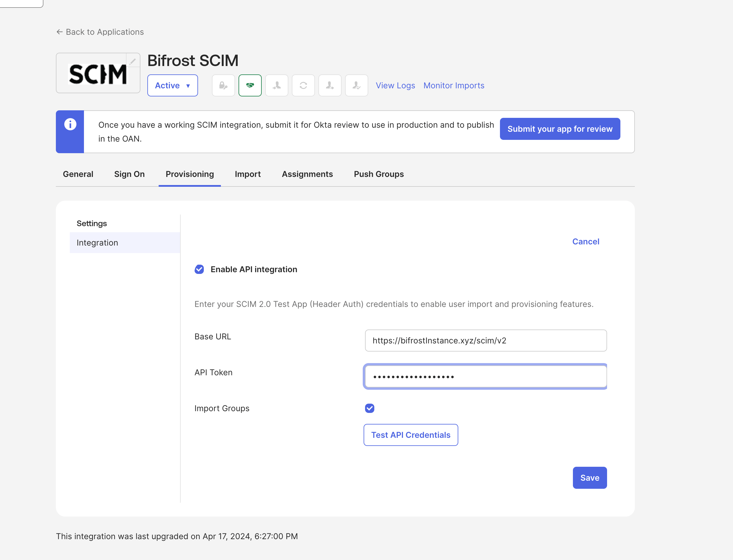This screenshot has width=733, height=560.
Task: Toggle the Import Groups checkbox
Action: pos(369,408)
